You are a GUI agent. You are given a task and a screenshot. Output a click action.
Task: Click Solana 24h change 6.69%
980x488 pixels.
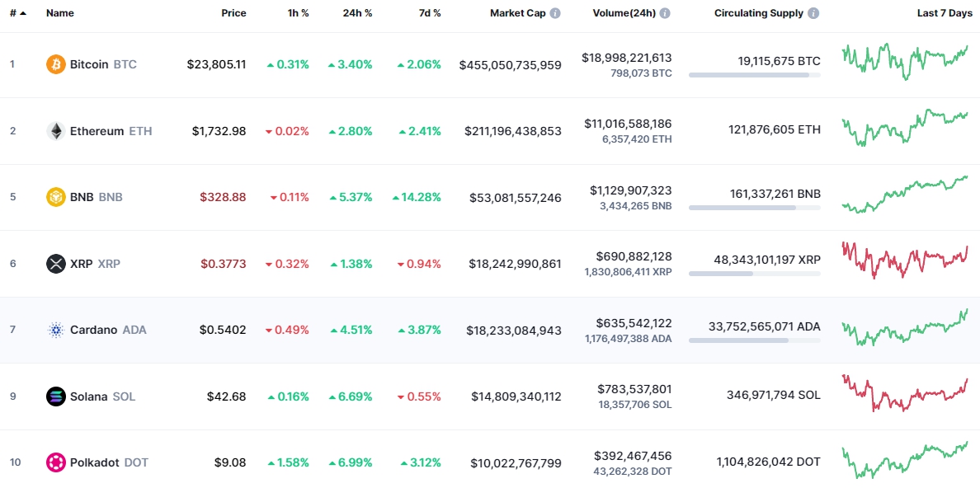[x=350, y=396]
